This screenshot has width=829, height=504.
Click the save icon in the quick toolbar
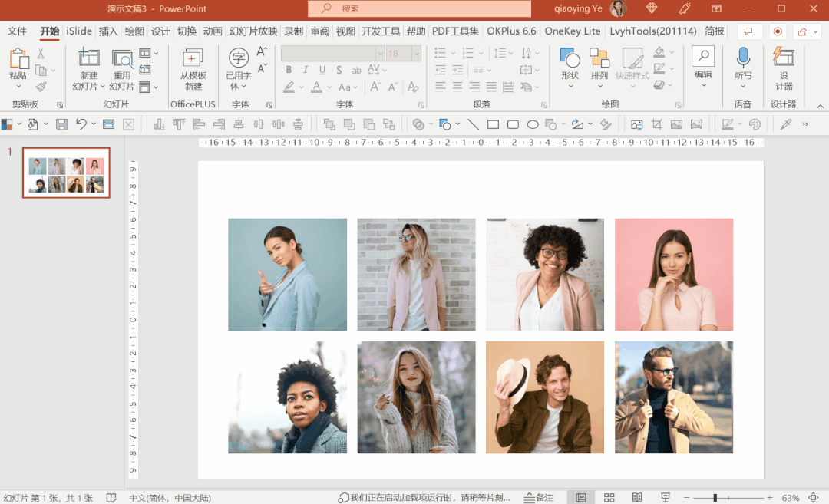pos(61,124)
